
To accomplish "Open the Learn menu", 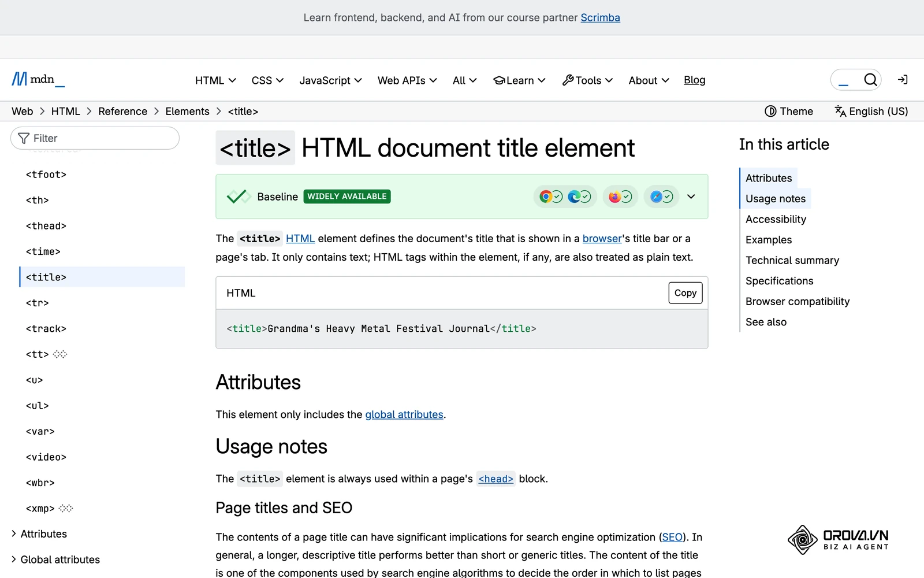I will point(519,80).
